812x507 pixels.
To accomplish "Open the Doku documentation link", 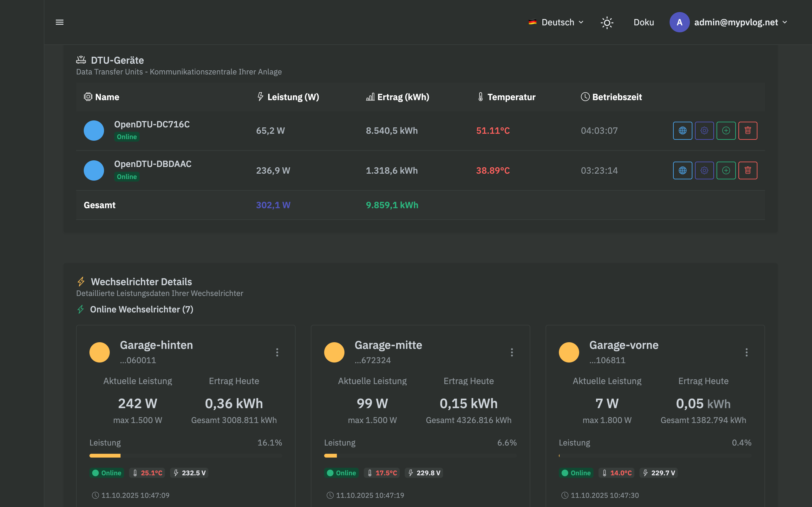I will (643, 22).
